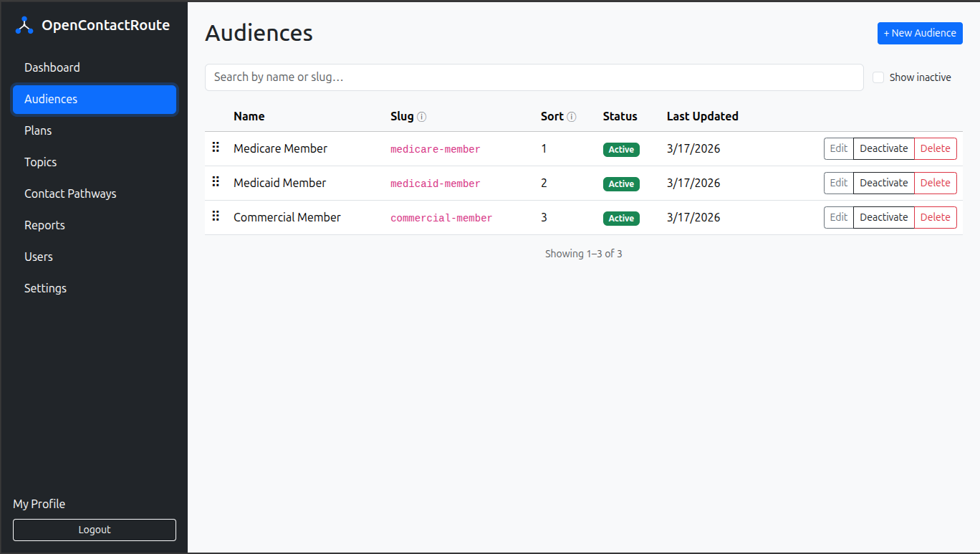Click the Logout button
Viewport: 980px width, 554px height.
click(x=94, y=530)
